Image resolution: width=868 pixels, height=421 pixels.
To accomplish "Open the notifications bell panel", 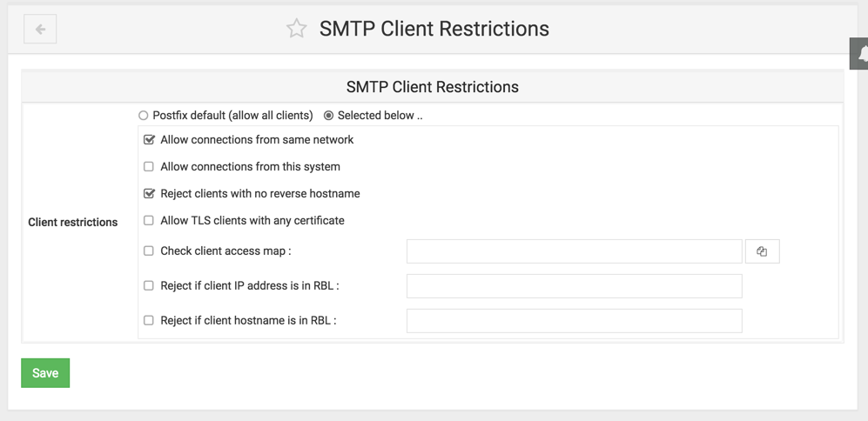I will pyautogui.click(x=860, y=54).
